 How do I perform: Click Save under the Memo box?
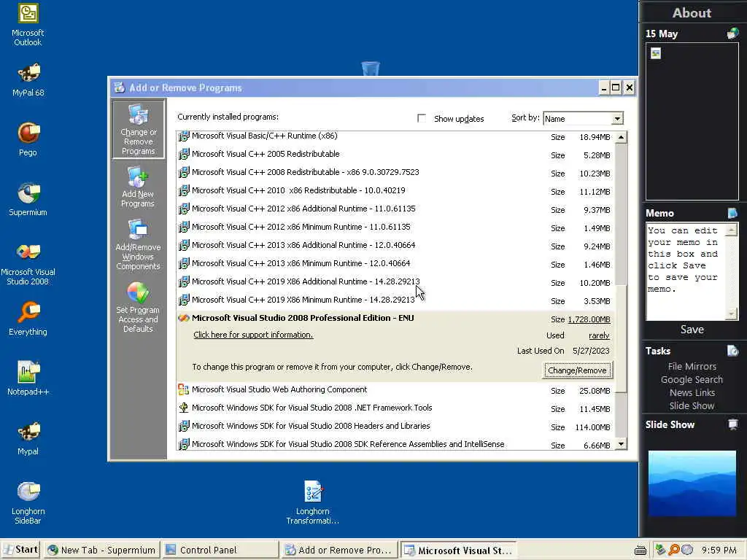point(692,330)
